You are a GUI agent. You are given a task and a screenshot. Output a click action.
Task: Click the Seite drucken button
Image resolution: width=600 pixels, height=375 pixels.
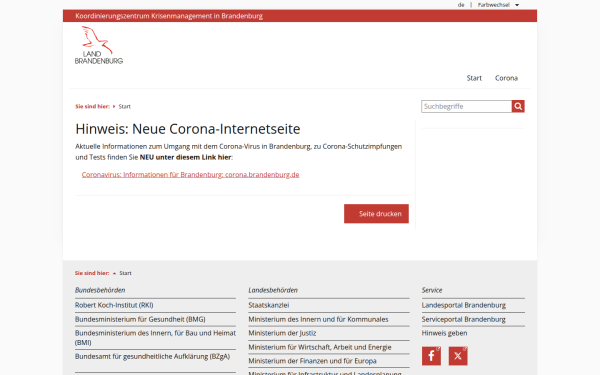[376, 214]
